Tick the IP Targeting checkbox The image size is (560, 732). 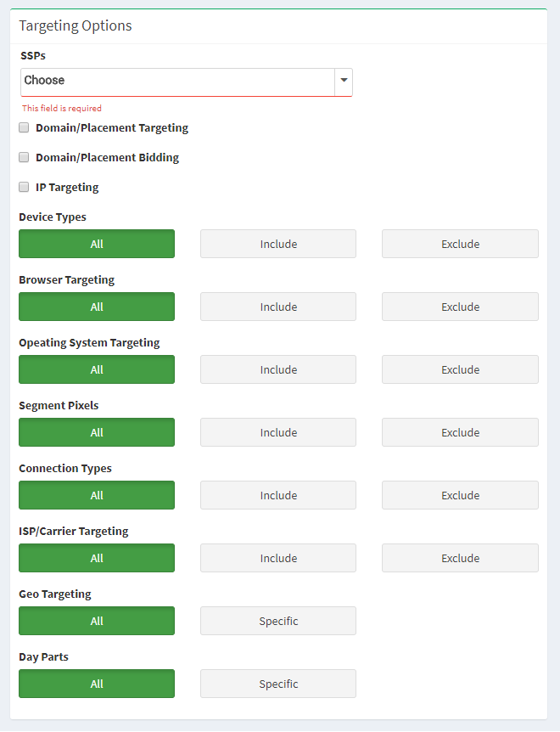pos(24,187)
